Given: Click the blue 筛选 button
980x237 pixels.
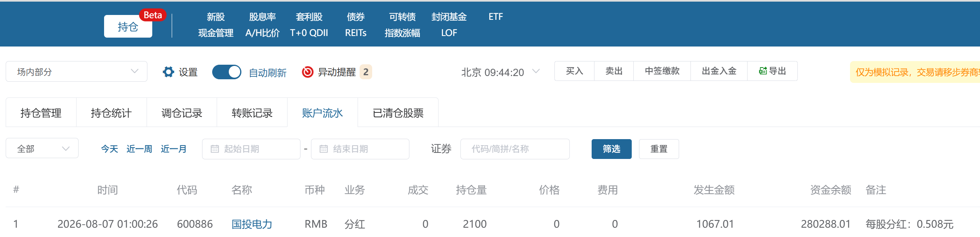Looking at the screenshot, I should pyautogui.click(x=611, y=149).
